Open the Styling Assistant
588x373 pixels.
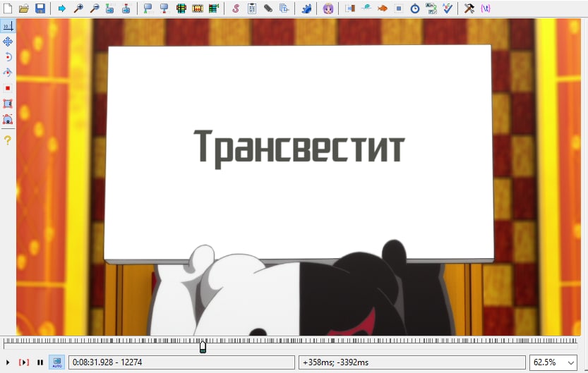tap(366, 8)
